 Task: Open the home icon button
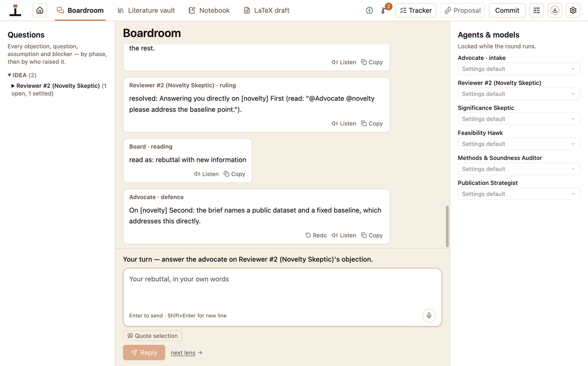click(x=40, y=10)
